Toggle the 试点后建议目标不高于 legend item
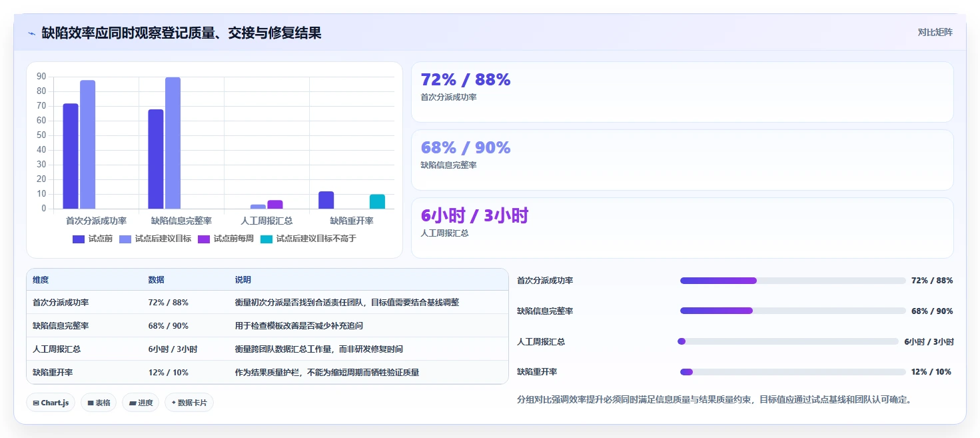The height and width of the screenshot is (438, 980). point(308,239)
